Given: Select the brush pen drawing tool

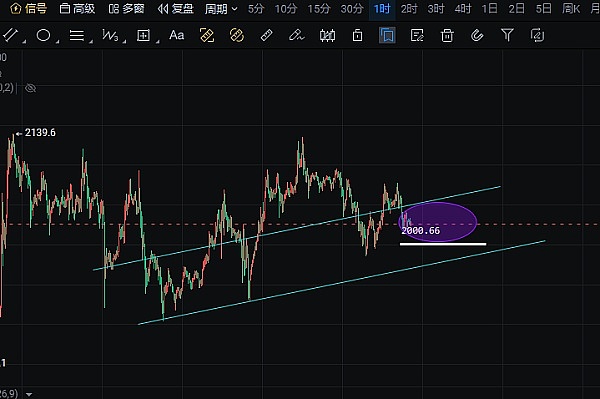Looking at the screenshot, I should tap(297, 36).
